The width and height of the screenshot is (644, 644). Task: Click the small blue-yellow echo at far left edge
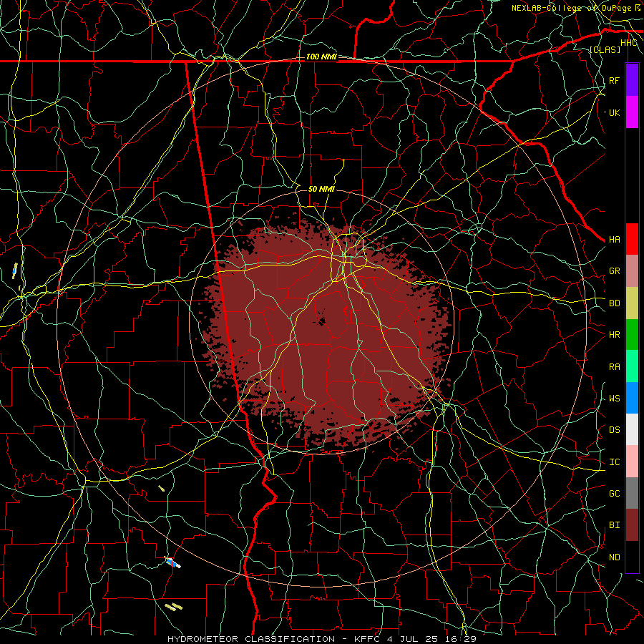[x=15, y=270]
